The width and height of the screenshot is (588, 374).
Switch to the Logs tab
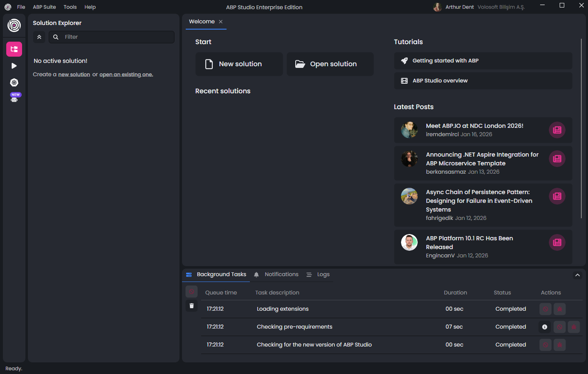318,274
